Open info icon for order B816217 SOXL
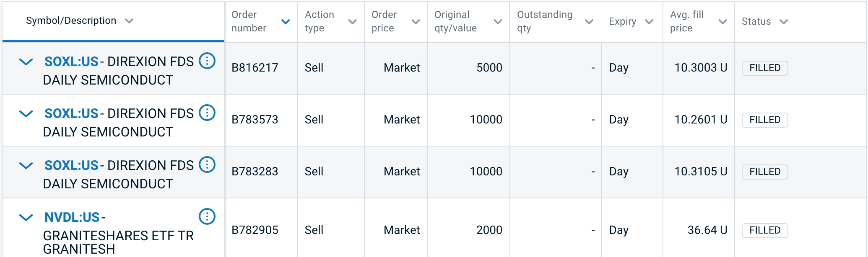 point(207,61)
